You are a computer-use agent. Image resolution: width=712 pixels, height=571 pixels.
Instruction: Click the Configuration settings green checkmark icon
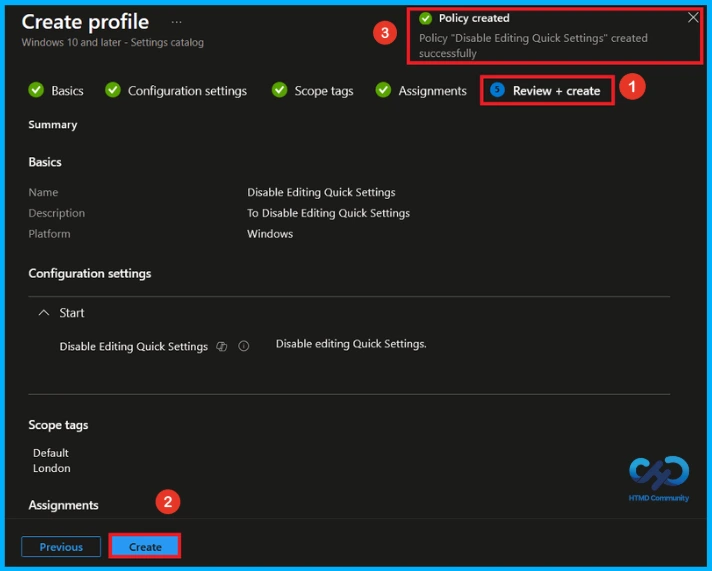113,90
